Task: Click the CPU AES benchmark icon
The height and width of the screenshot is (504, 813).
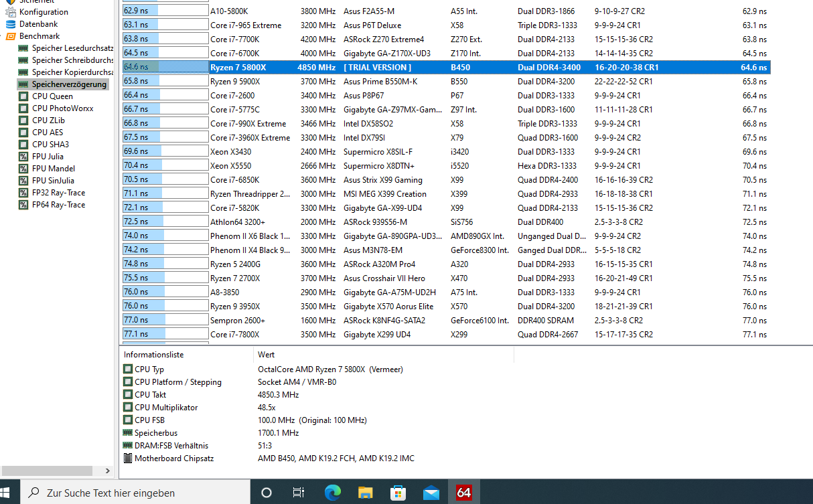Action: tap(23, 133)
